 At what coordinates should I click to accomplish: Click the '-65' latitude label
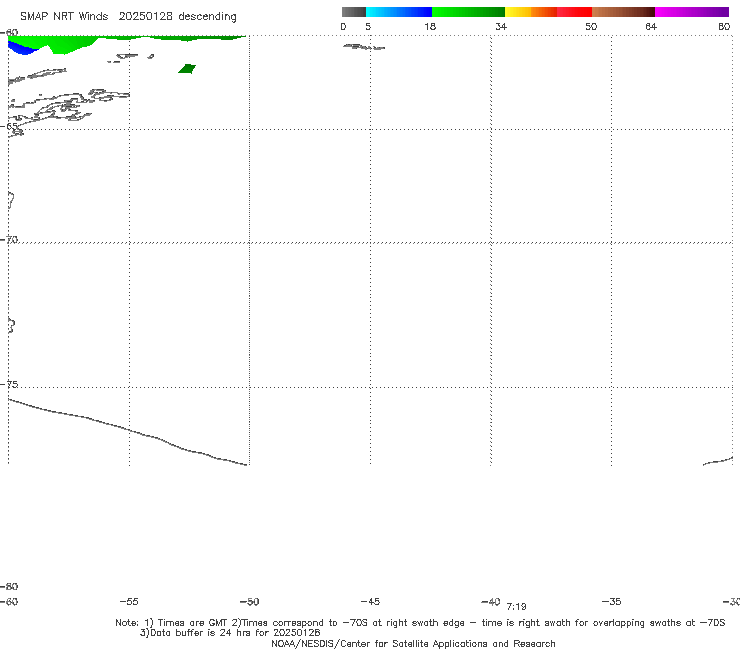click(x=9, y=127)
